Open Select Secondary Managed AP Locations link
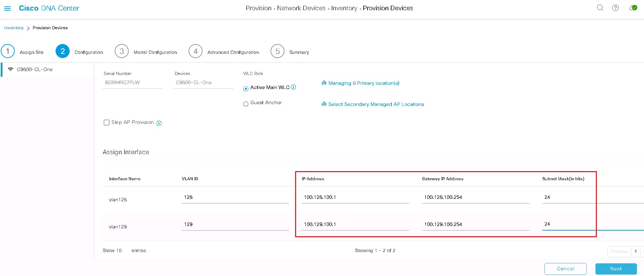Viewport: 644px width, 276px height. click(376, 104)
